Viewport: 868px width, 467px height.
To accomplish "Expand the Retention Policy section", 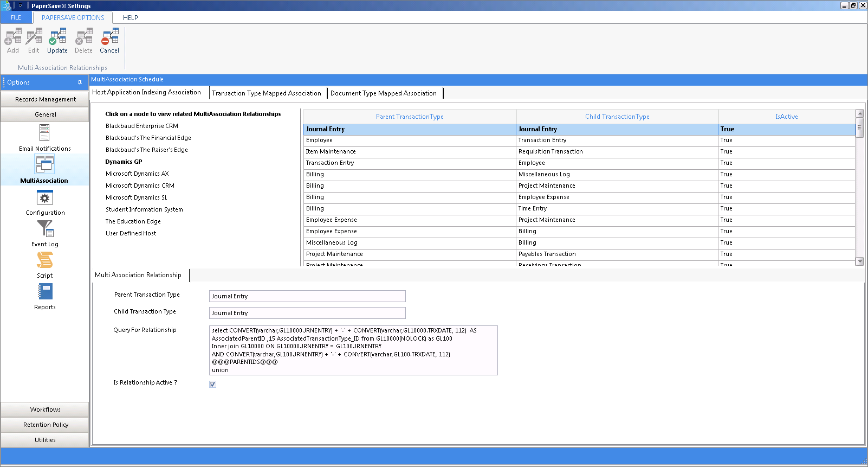I will click(45, 425).
